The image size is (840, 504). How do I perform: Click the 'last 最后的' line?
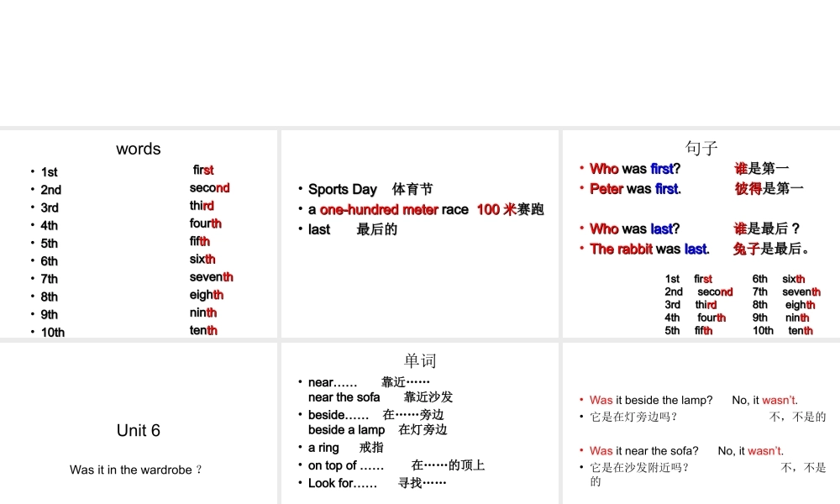click(x=353, y=229)
